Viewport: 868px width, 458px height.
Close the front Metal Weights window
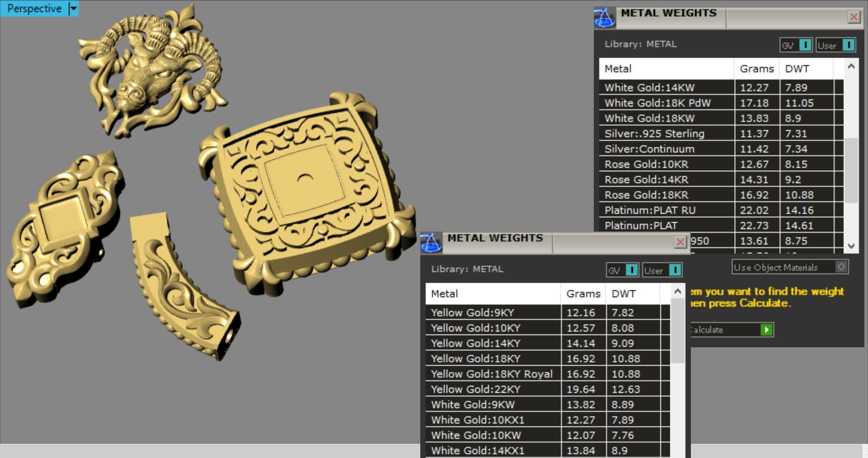pos(680,242)
